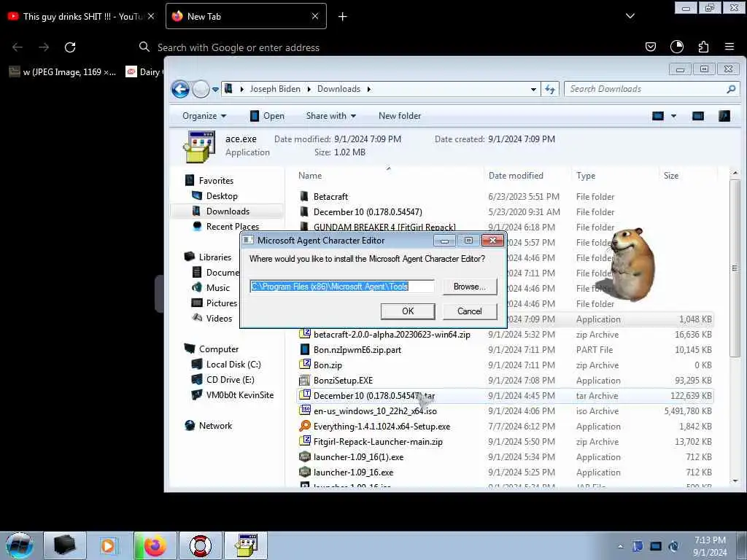Go back in the Explorer window
The height and width of the screenshot is (560, 747).
coord(181,89)
